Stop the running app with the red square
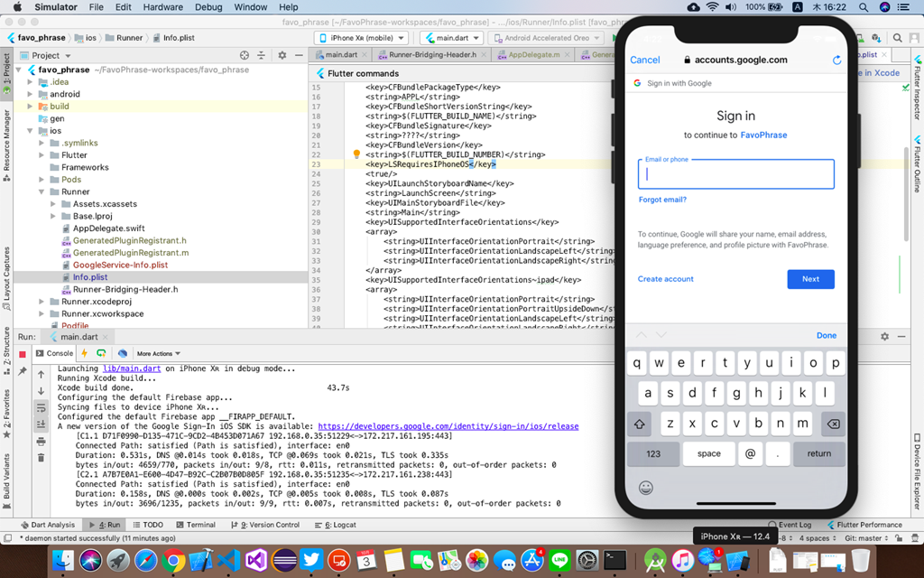The image size is (924, 578). pyautogui.click(x=23, y=354)
